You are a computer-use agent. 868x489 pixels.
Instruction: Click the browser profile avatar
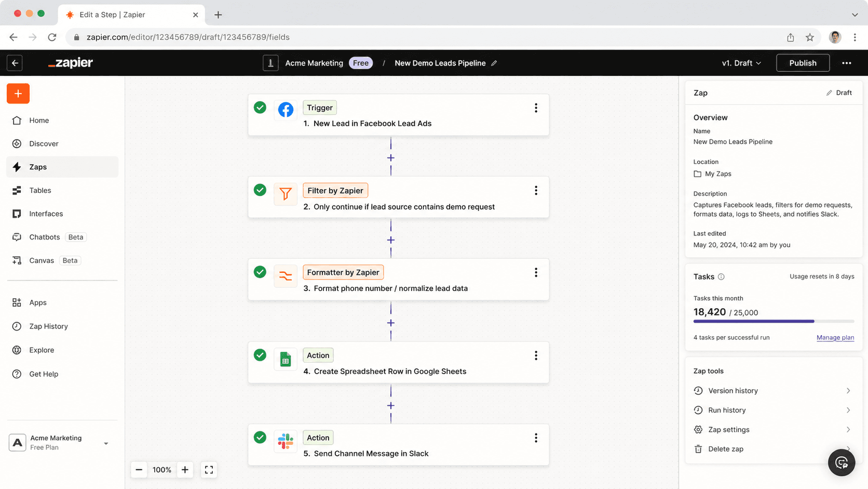[x=835, y=37]
